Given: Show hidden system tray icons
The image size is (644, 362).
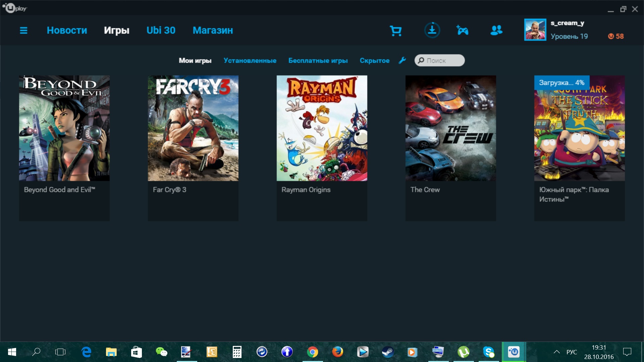Looking at the screenshot, I should 556,352.
